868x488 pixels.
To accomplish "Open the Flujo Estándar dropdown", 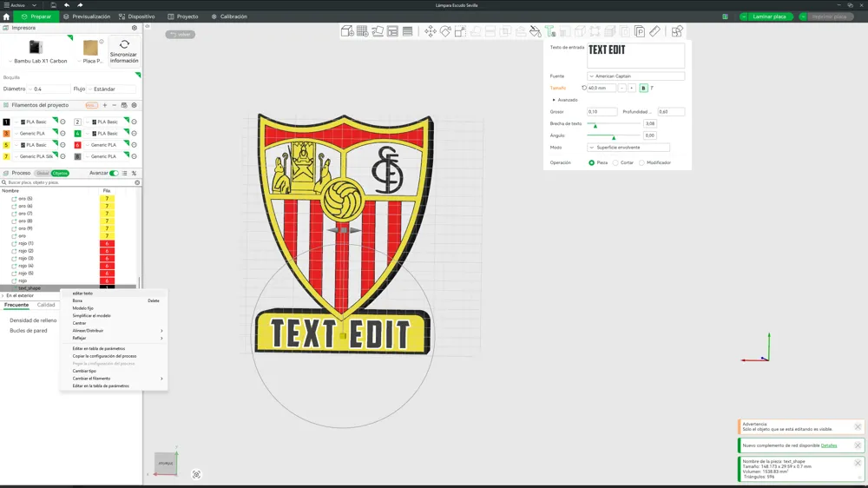I will (112, 89).
